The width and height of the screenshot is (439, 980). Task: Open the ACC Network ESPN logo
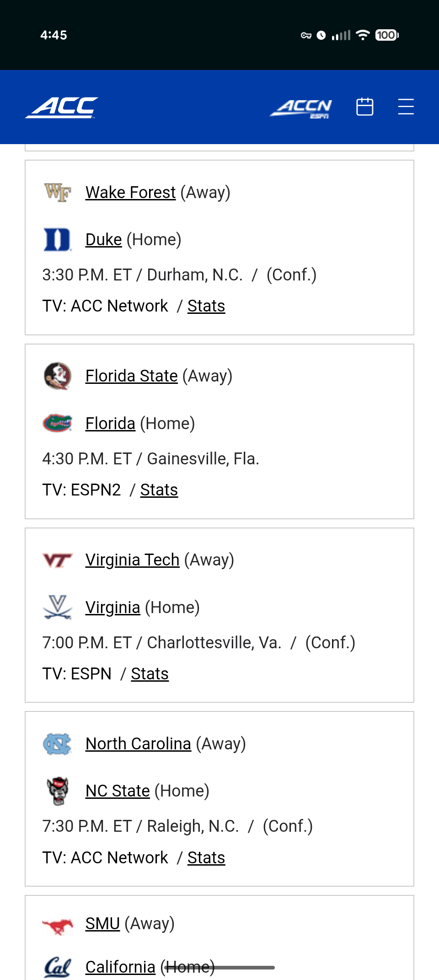point(301,108)
